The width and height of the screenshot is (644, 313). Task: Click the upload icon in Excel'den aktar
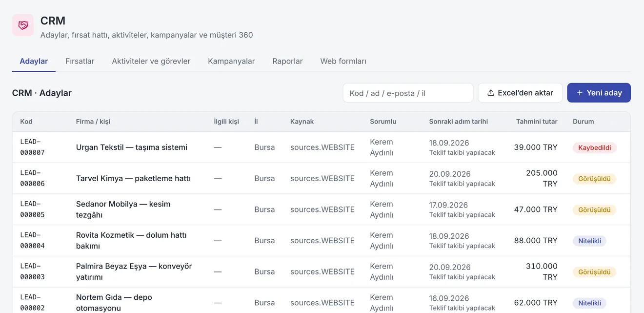pyautogui.click(x=491, y=93)
